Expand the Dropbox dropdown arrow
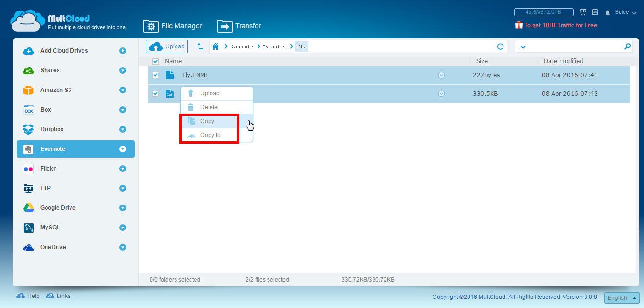 [123, 129]
